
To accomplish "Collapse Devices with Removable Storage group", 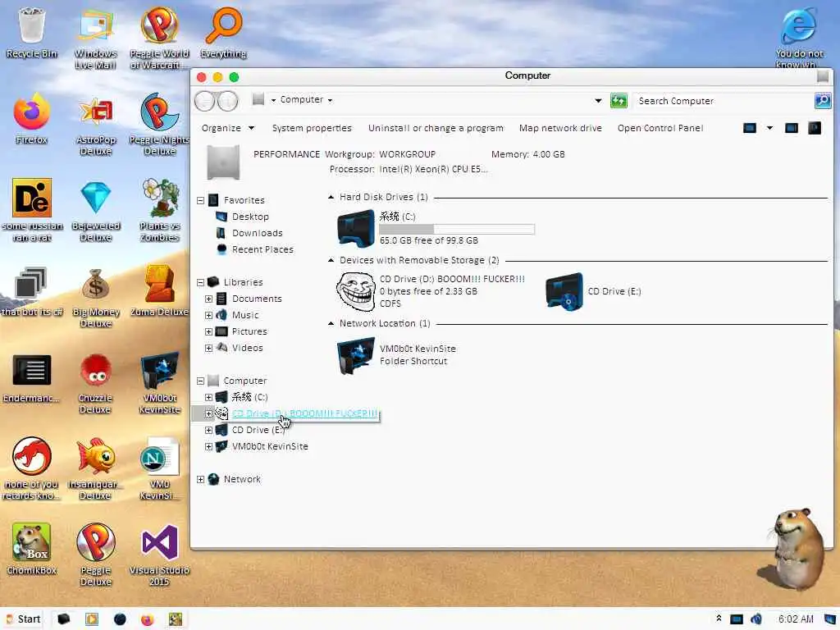I will [331, 260].
